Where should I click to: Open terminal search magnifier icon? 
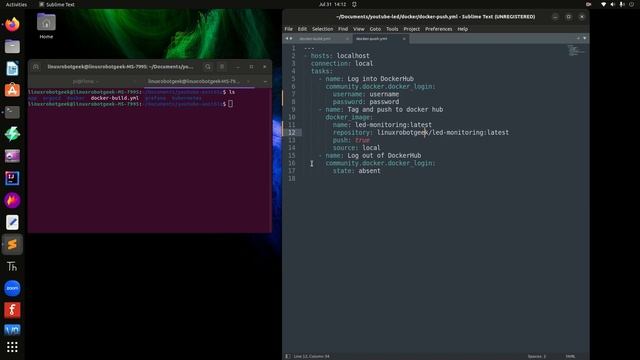[x=208, y=67]
